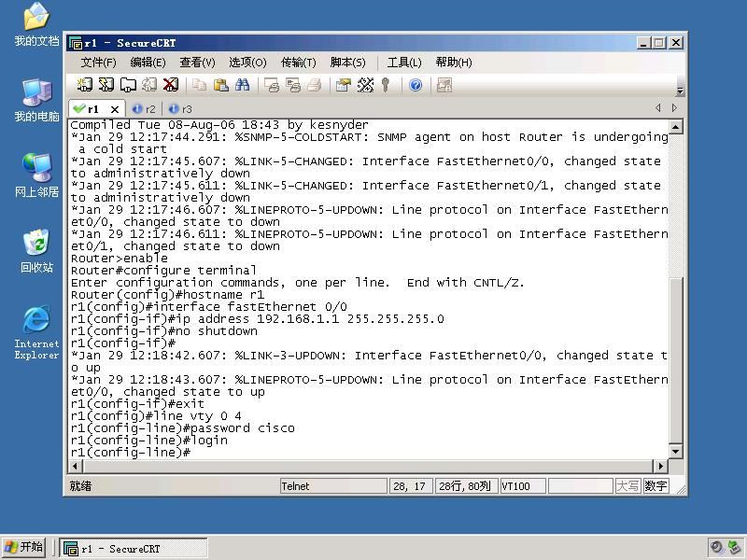Open the 帮助(H) menu
Image resolution: width=747 pixels, height=560 pixels.
click(x=454, y=63)
